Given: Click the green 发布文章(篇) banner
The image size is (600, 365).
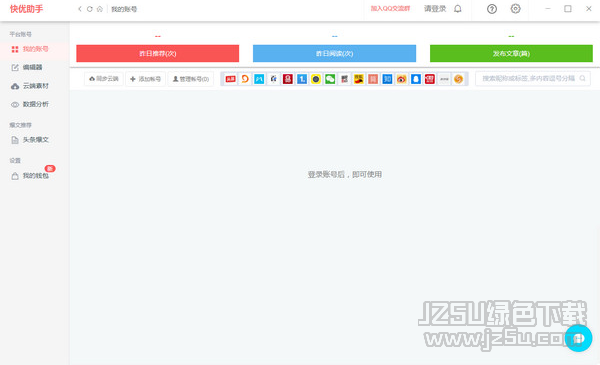Looking at the screenshot, I should 511,54.
